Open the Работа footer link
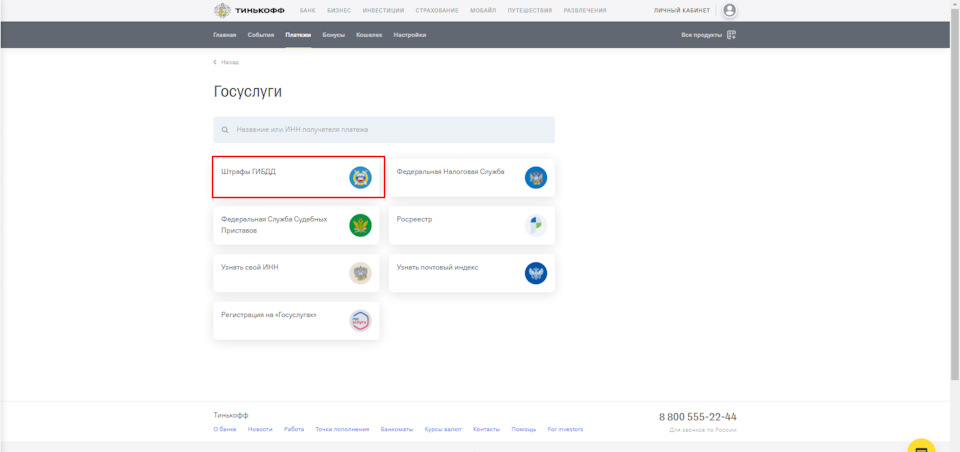Image resolution: width=960 pixels, height=452 pixels. (294, 429)
